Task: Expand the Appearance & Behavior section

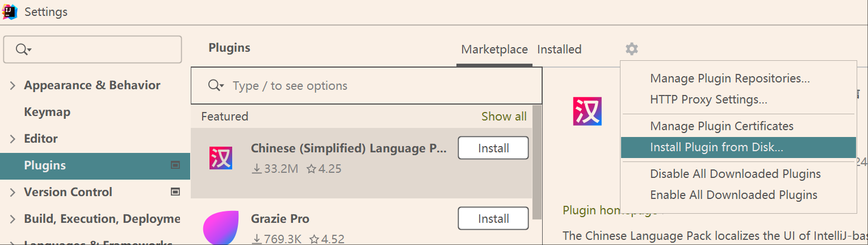Action: point(12,86)
